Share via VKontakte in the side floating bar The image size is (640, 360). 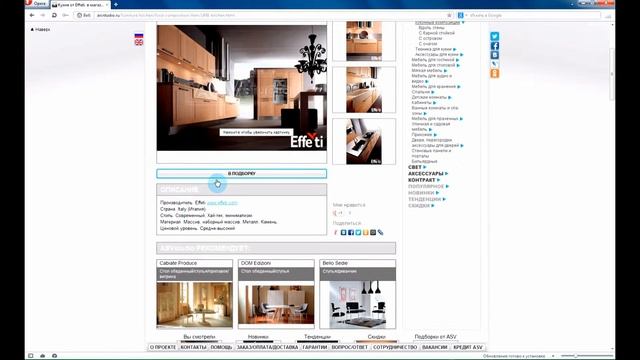[495, 55]
